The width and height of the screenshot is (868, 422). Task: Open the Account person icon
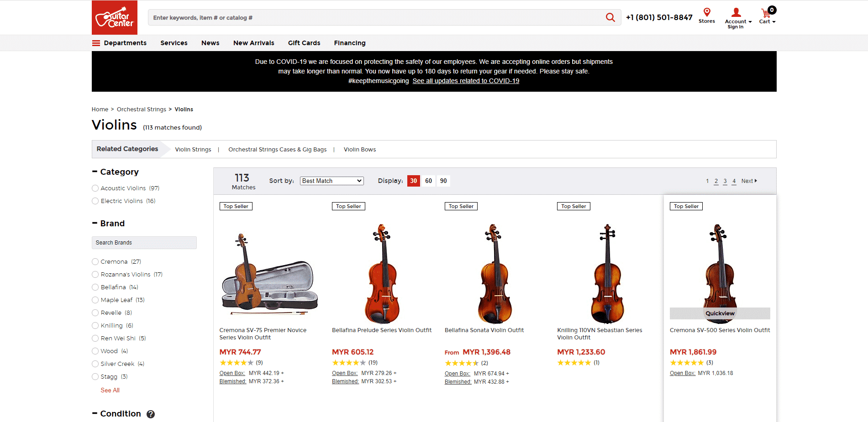tap(736, 12)
